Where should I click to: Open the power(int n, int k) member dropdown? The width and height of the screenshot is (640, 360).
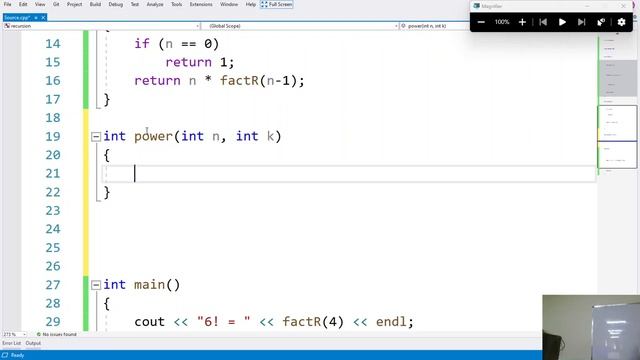coord(435,26)
